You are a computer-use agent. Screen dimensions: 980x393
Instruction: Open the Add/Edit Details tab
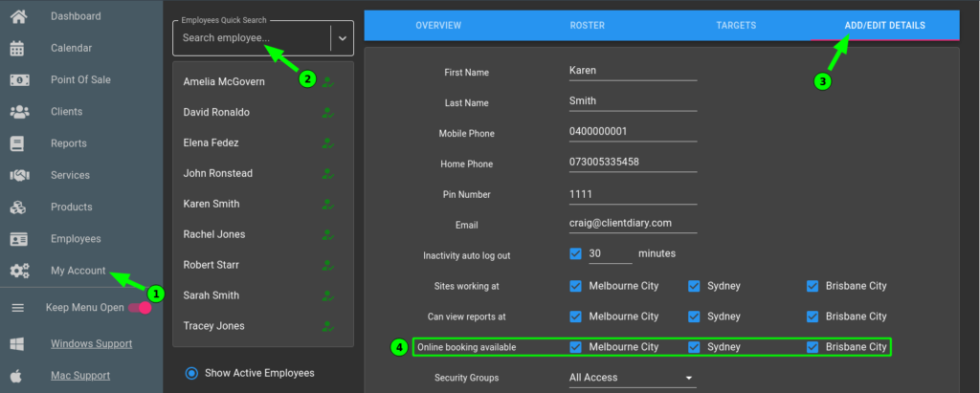pyautogui.click(x=885, y=26)
